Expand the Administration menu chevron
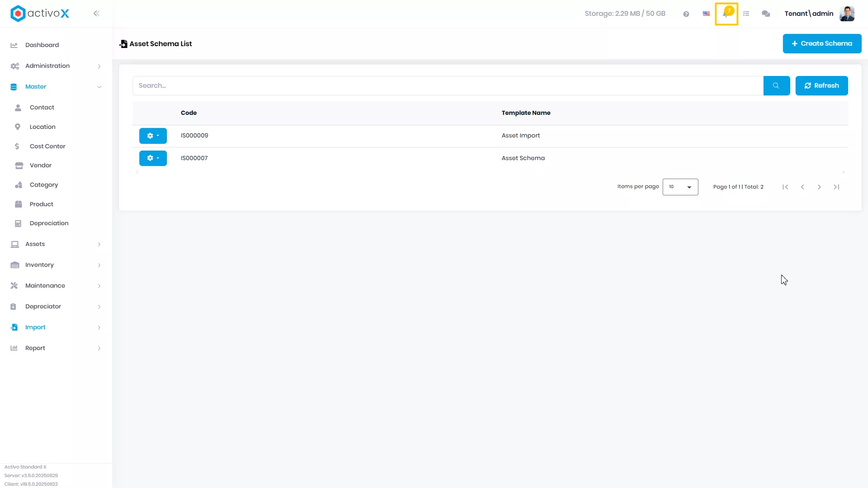The width and height of the screenshot is (868, 488). pyautogui.click(x=99, y=66)
